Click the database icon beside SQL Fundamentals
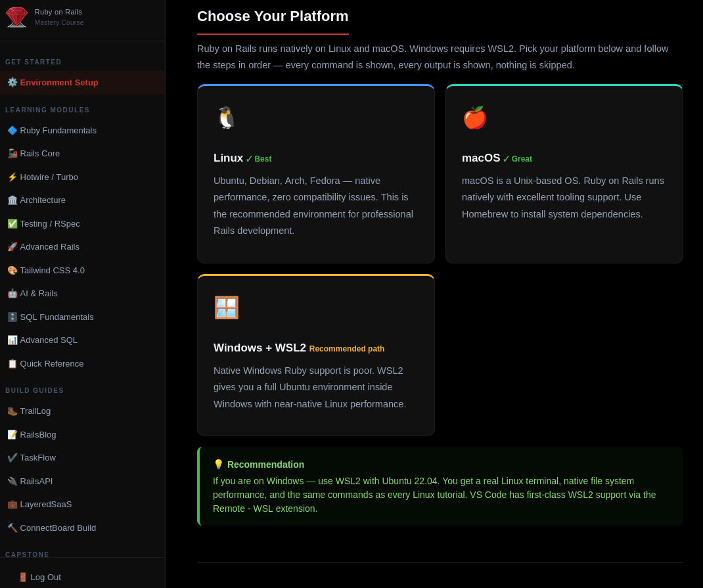Image resolution: width=703 pixels, height=588 pixels. (x=12, y=317)
